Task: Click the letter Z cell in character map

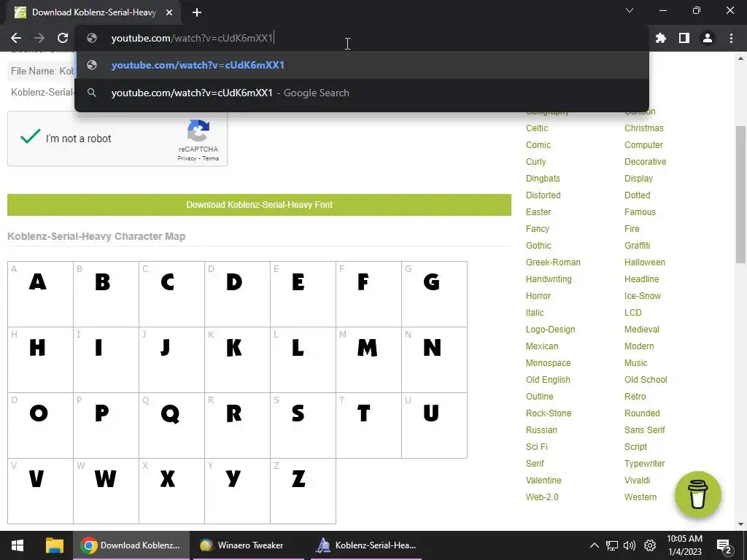Action: click(303, 491)
